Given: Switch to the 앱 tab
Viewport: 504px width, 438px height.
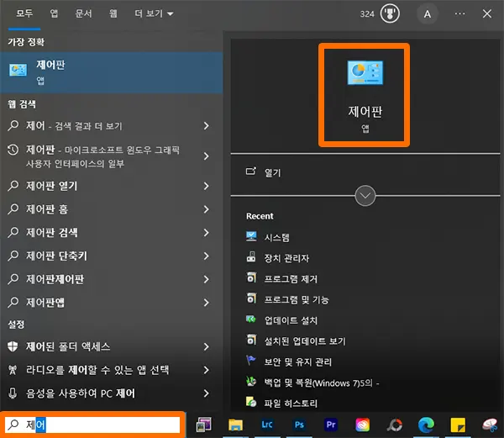Looking at the screenshot, I should click(54, 13).
